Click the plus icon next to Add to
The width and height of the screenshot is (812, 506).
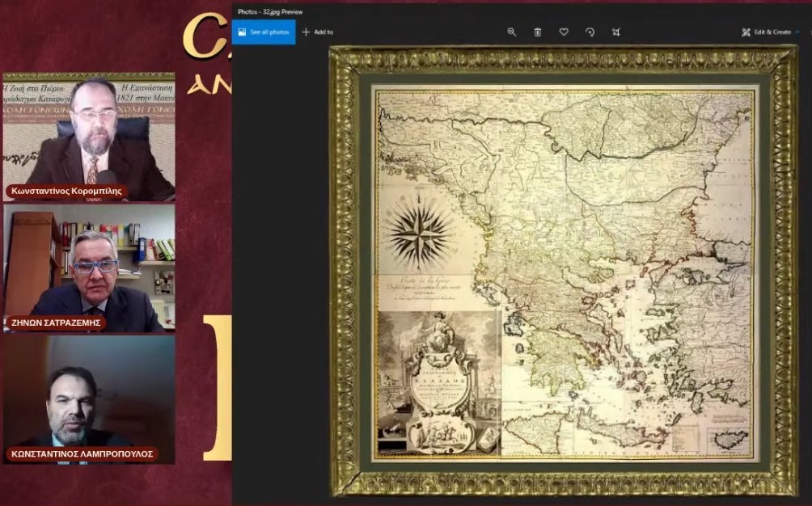click(306, 32)
